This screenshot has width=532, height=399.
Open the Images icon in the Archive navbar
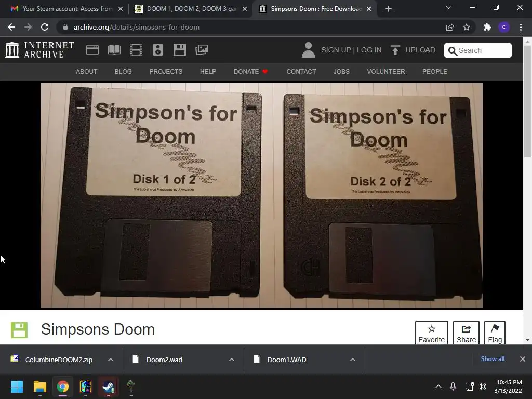click(x=202, y=50)
